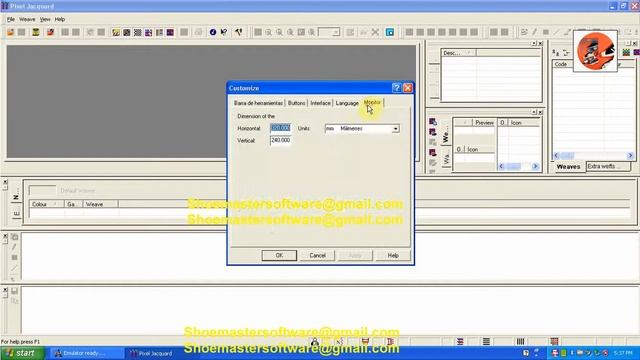Click OK in Customize dialog
Screen dimensions: 640x360
pyautogui.click(x=279, y=256)
